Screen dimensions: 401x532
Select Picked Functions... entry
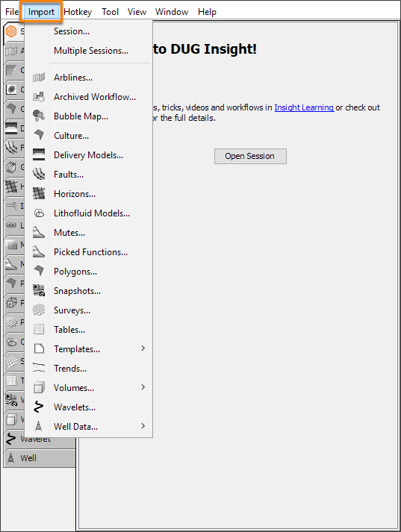88,251
